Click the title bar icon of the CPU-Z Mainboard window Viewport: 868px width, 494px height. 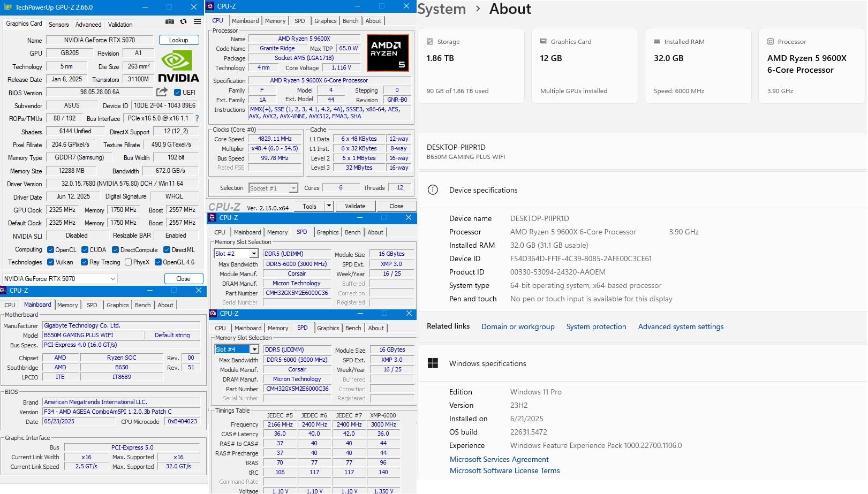pos(3,291)
